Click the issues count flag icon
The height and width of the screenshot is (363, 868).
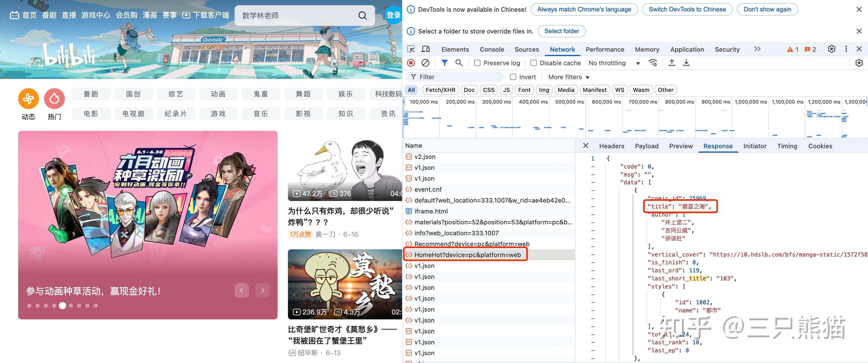tap(807, 50)
